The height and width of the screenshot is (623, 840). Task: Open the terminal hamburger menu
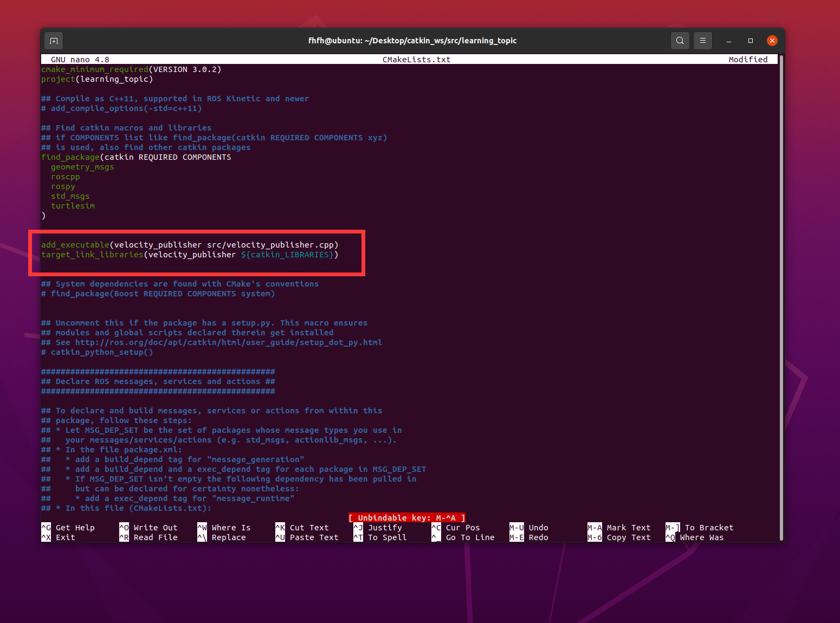(x=702, y=41)
